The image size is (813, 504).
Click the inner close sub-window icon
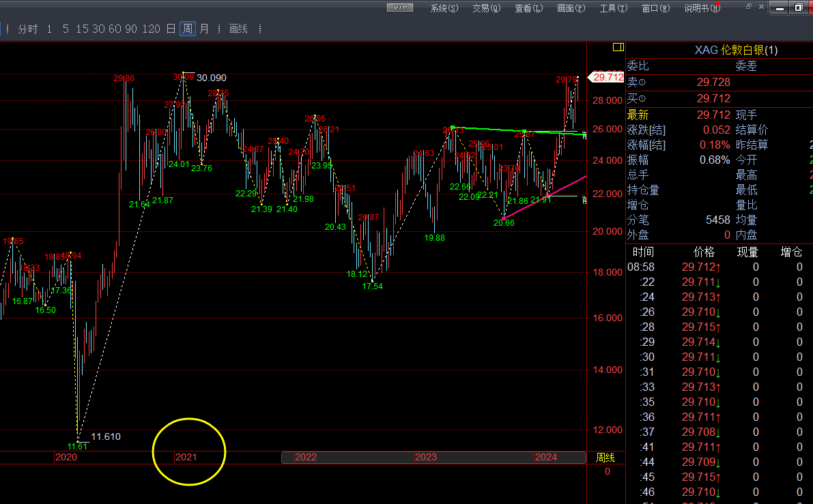pos(760,7)
